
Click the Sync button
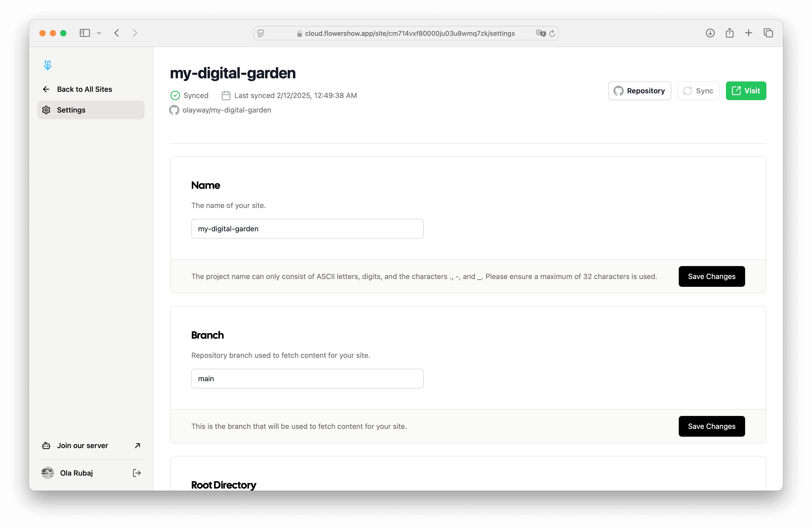point(698,91)
